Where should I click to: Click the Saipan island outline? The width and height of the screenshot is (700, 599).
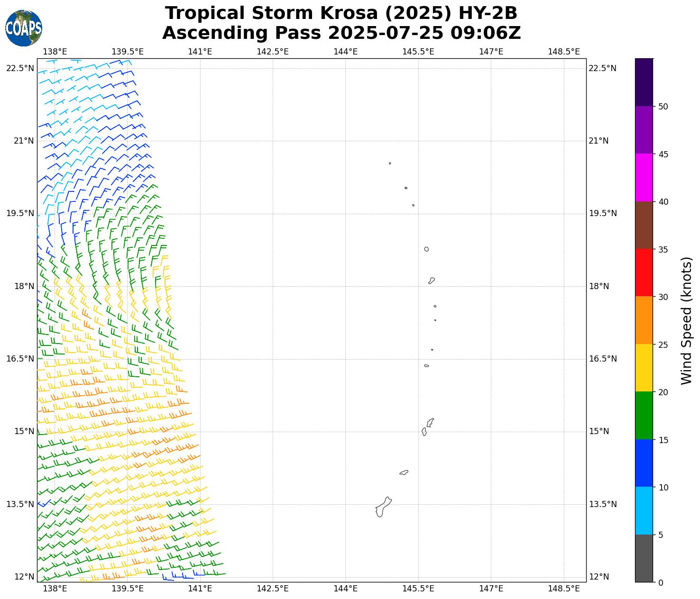[430, 422]
